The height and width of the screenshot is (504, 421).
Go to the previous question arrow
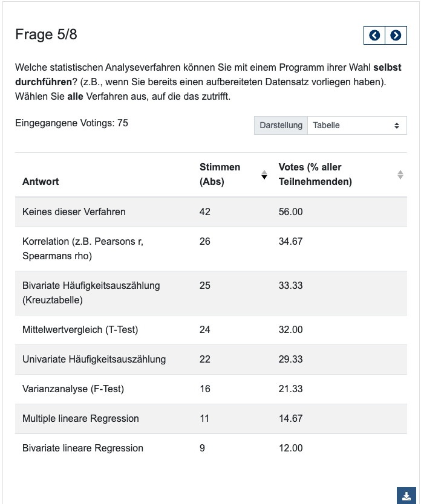pyautogui.click(x=374, y=36)
